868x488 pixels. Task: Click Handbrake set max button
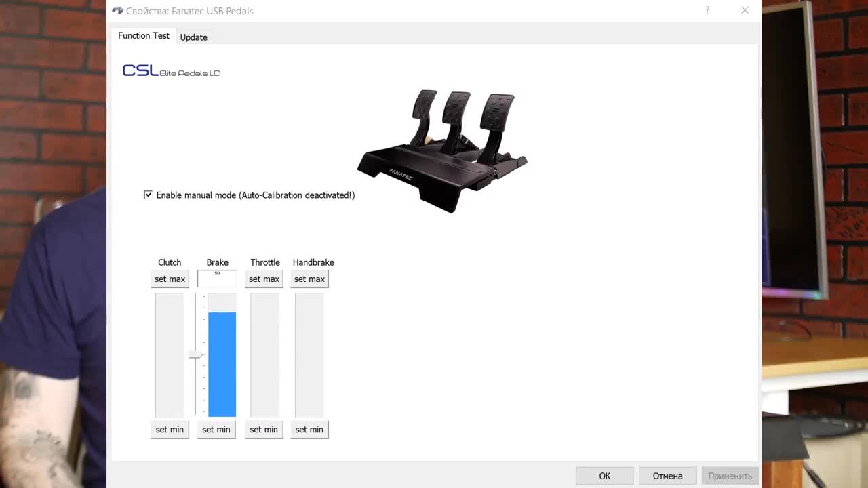coord(309,279)
